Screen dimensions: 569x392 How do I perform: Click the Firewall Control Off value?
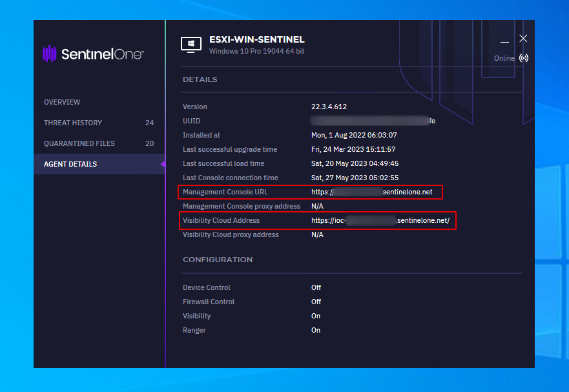pyautogui.click(x=316, y=302)
